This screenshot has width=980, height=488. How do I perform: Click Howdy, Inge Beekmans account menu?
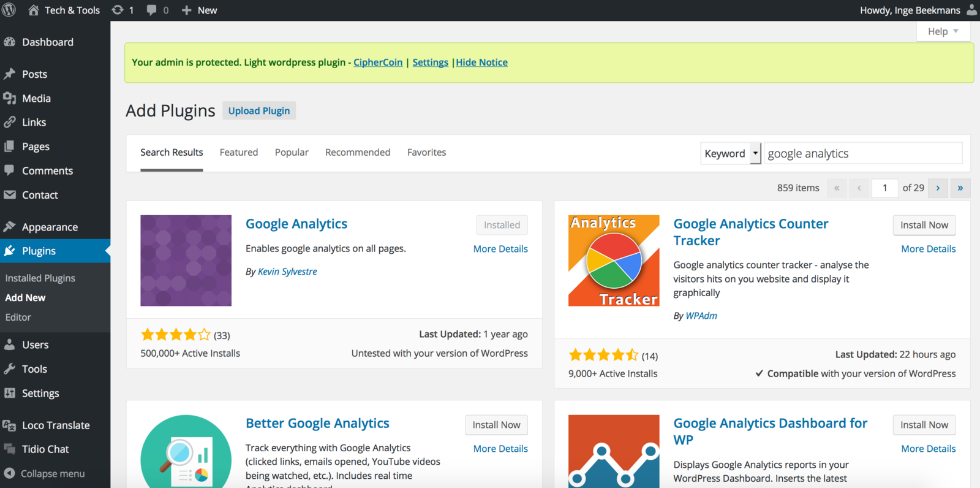918,10
